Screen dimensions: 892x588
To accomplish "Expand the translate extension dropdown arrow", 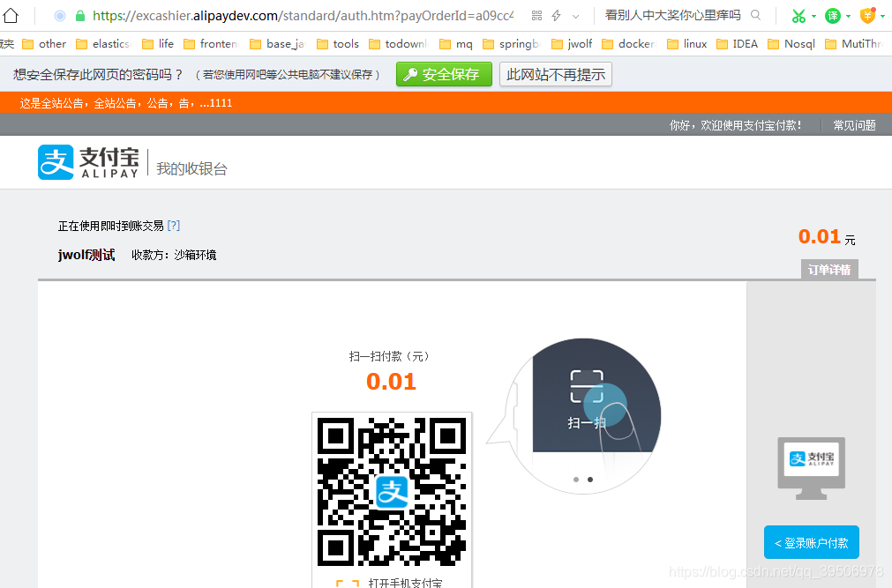I will [848, 17].
